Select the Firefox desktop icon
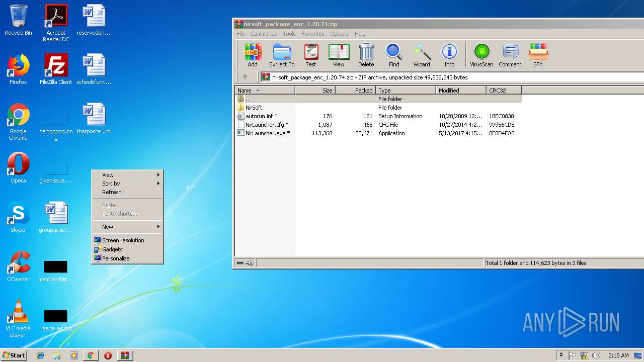The height and width of the screenshot is (362, 644). coord(18,69)
